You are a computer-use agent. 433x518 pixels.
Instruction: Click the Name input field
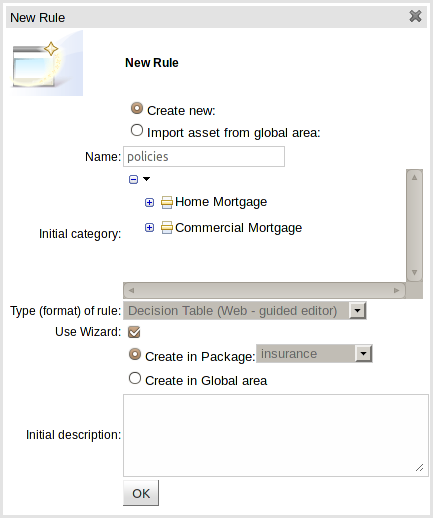pos(204,156)
